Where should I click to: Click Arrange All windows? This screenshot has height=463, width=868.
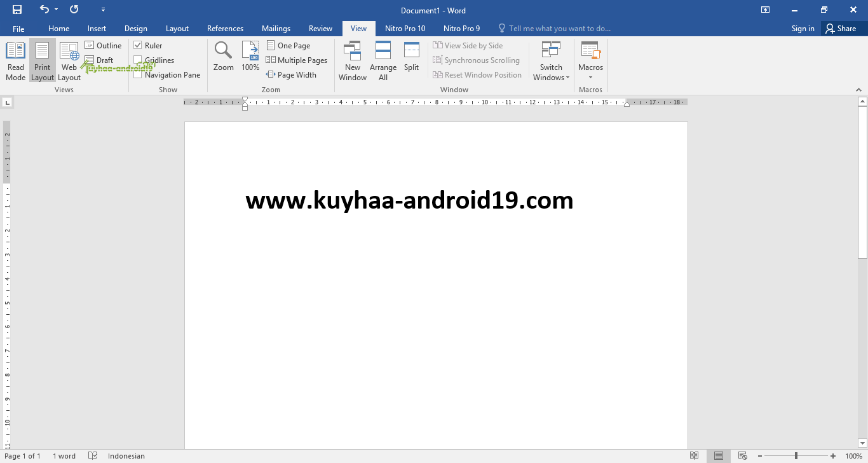pyautogui.click(x=383, y=61)
